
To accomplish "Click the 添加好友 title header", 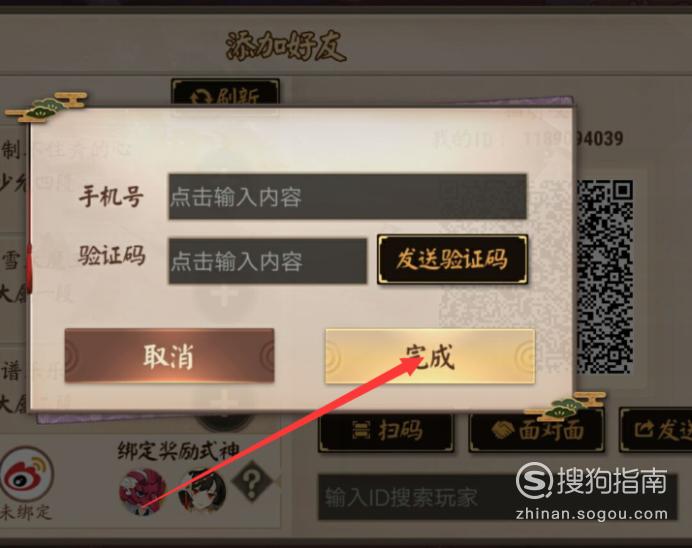I will pyautogui.click(x=286, y=46).
